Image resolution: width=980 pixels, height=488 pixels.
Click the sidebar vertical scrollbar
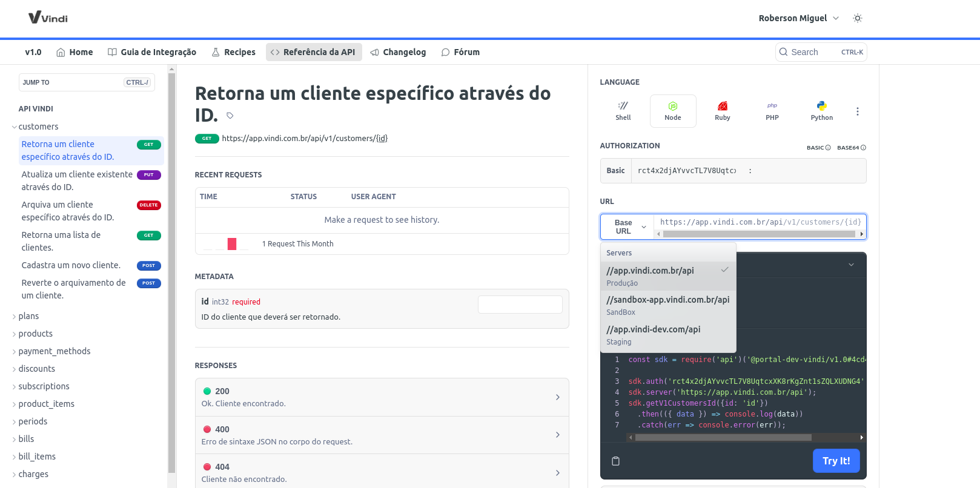point(171,272)
